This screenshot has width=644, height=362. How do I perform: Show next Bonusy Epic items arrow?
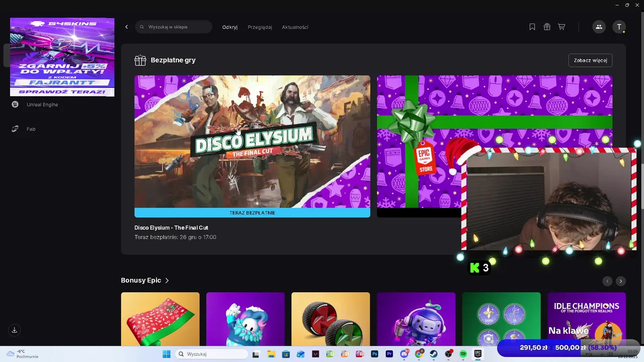click(621, 281)
